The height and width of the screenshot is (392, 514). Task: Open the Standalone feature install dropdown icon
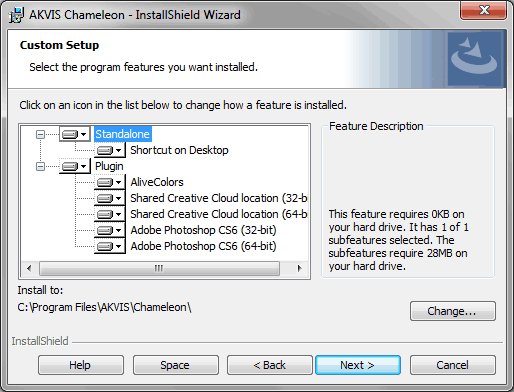pos(75,134)
